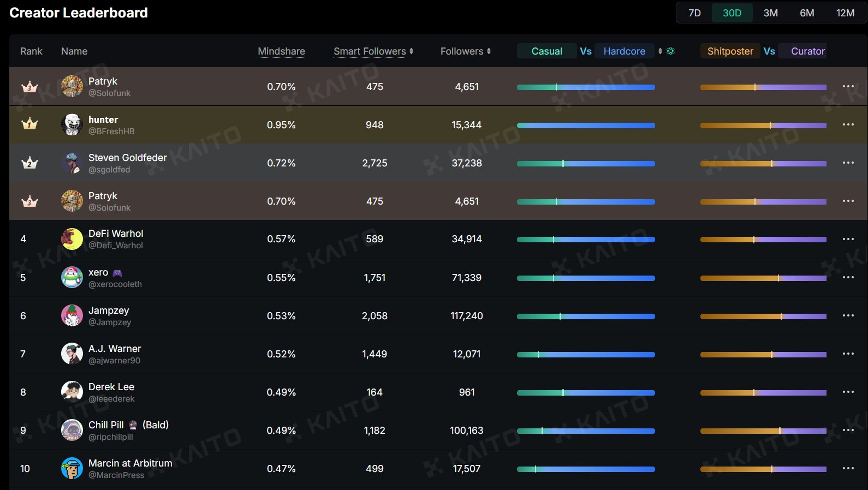Click Chill Pill's avatar
Screen dimensions: 868x490
72,430
